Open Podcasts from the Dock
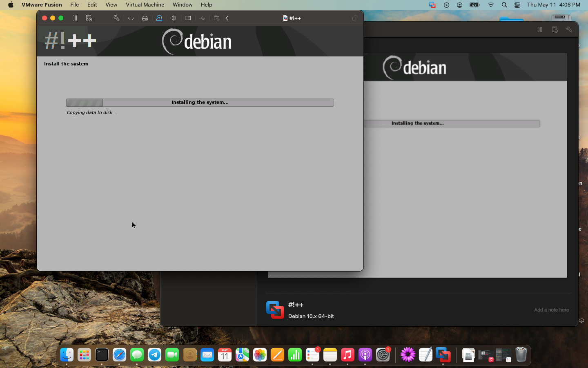588x368 pixels. pyautogui.click(x=365, y=355)
